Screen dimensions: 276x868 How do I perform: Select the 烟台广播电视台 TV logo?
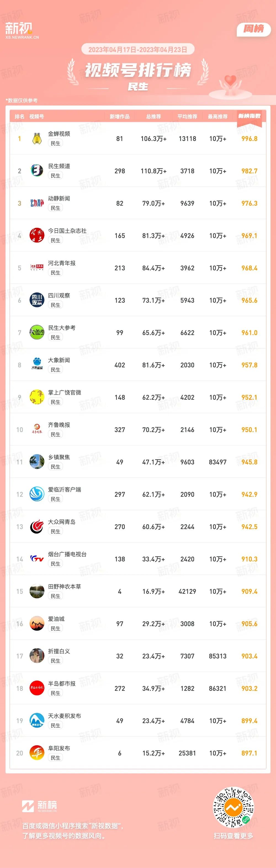pyautogui.click(x=37, y=559)
